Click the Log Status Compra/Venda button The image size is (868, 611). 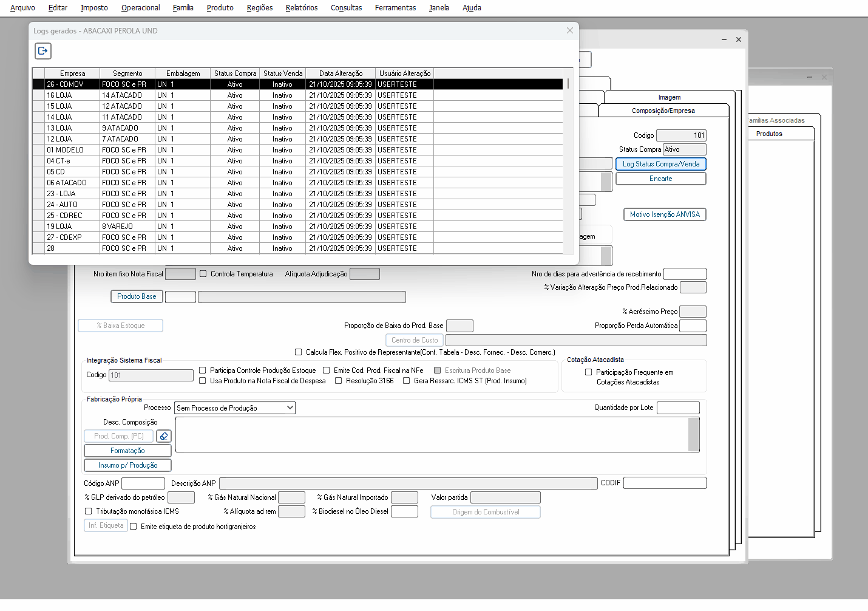tap(661, 164)
